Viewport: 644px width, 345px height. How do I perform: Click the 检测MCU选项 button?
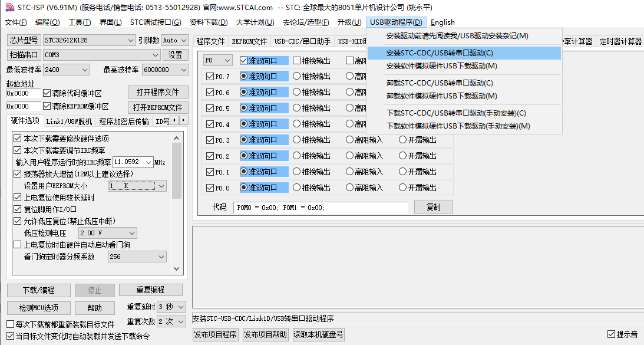39,308
